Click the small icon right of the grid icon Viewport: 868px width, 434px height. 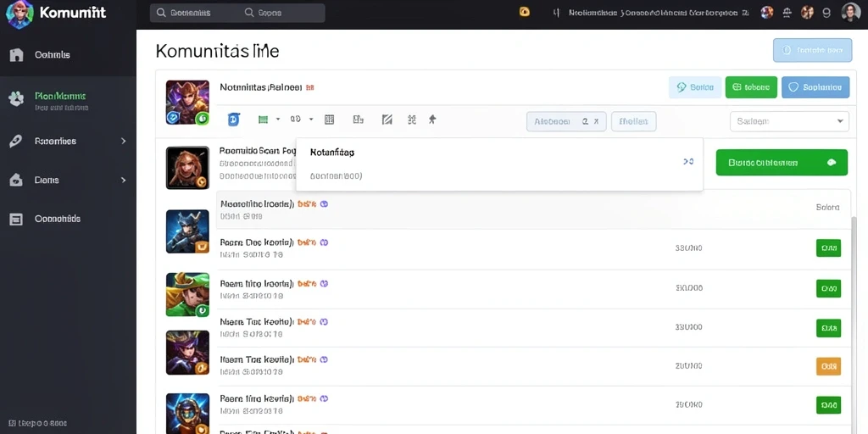pos(359,119)
